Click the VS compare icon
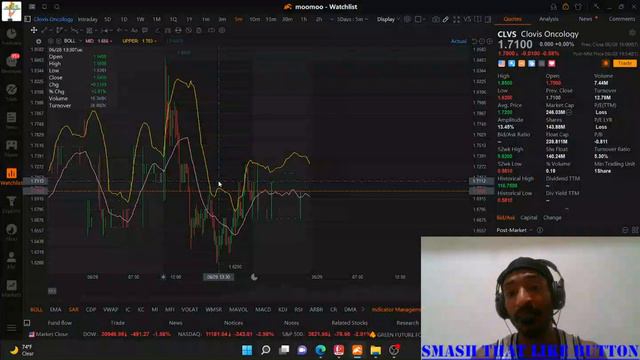This screenshot has width=640, height=360. [x=467, y=19]
